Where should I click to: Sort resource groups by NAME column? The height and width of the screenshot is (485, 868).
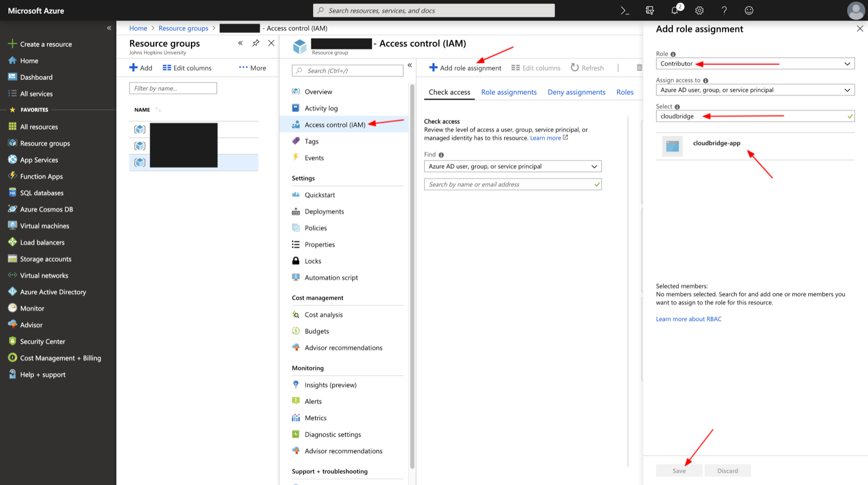point(148,109)
